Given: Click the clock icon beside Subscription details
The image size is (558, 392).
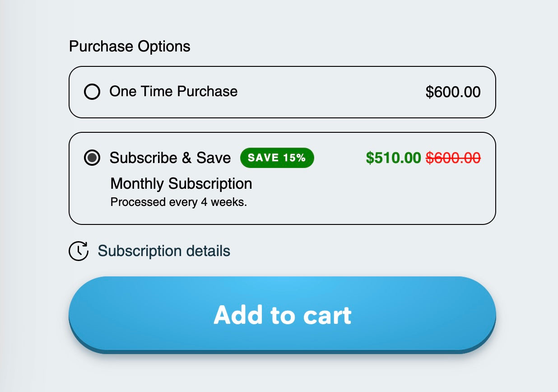Looking at the screenshot, I should (x=78, y=251).
